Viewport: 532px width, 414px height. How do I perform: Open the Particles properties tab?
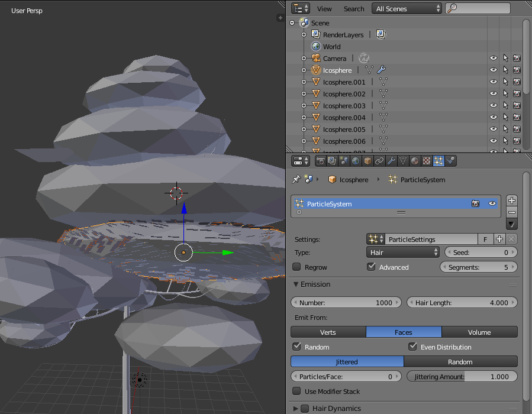[x=439, y=161]
